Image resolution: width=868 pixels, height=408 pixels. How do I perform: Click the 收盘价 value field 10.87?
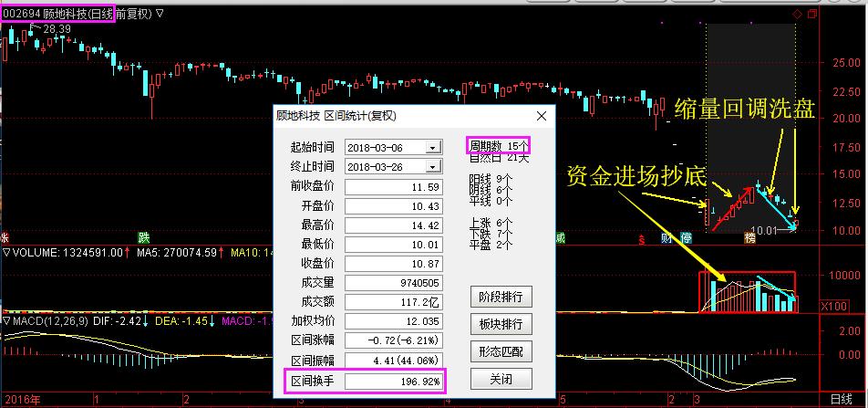pyautogui.click(x=394, y=264)
